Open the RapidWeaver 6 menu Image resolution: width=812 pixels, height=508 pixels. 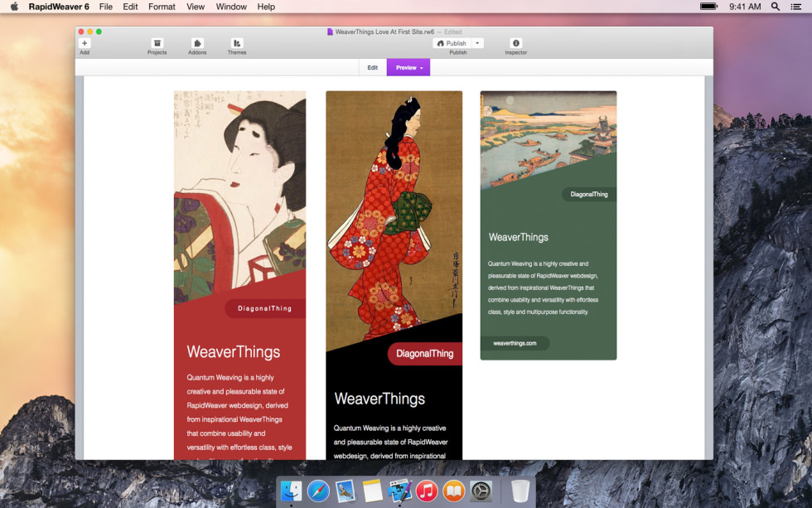tap(59, 7)
